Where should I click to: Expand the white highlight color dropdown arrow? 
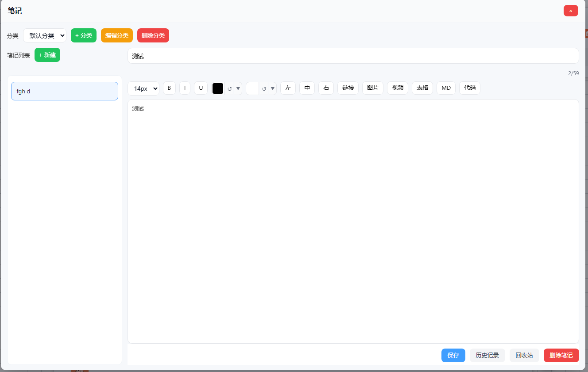(273, 88)
